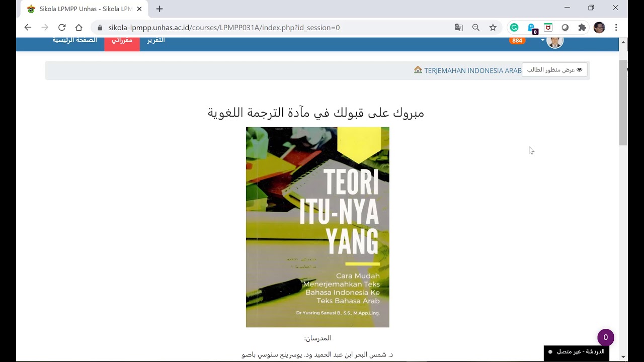This screenshot has width=644, height=362.
Task: Click the scrollbar down arrow
Action: coord(623,356)
